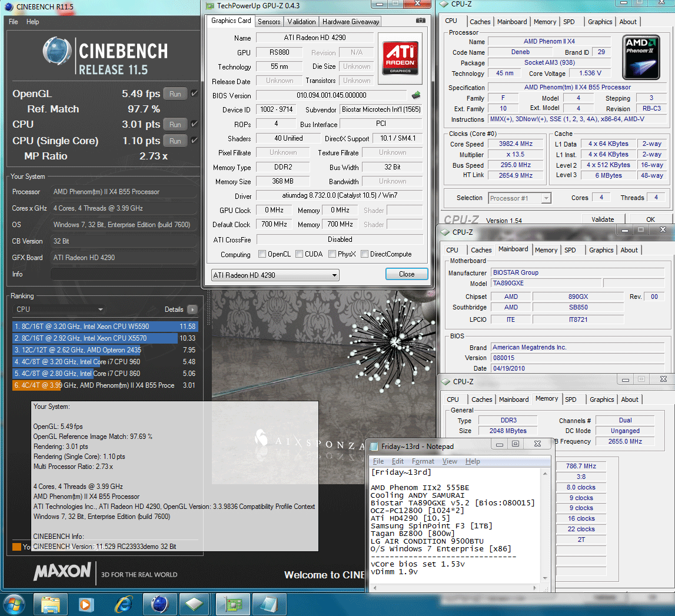Viewport: 675px width, 616px height.
Task: Run the CPU benchmark
Action: [x=175, y=124]
